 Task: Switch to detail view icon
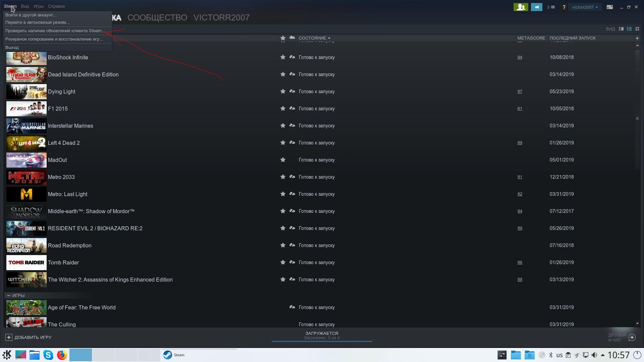point(621,29)
